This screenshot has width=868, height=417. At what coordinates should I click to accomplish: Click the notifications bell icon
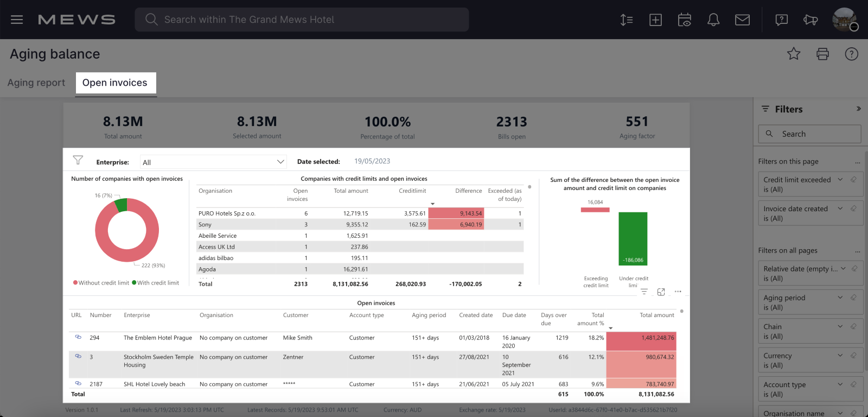713,20
